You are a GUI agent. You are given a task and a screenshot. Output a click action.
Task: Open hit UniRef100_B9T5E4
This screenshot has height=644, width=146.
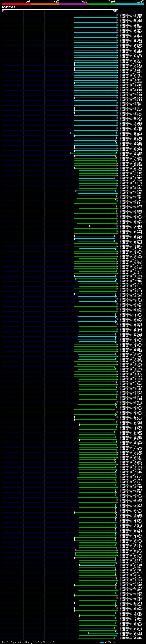[131, 20]
